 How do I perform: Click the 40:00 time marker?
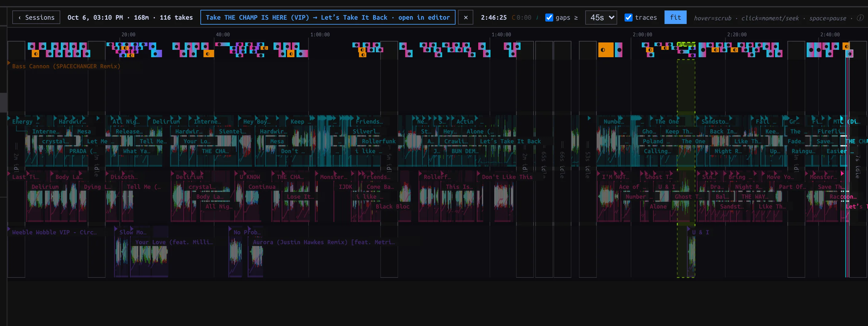[223, 34]
